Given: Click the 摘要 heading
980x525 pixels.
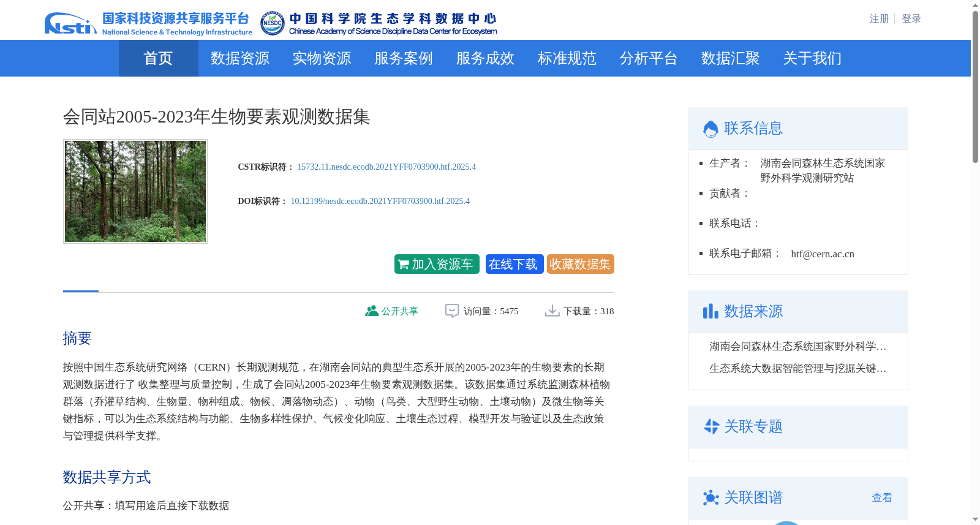Looking at the screenshot, I should coord(77,338).
